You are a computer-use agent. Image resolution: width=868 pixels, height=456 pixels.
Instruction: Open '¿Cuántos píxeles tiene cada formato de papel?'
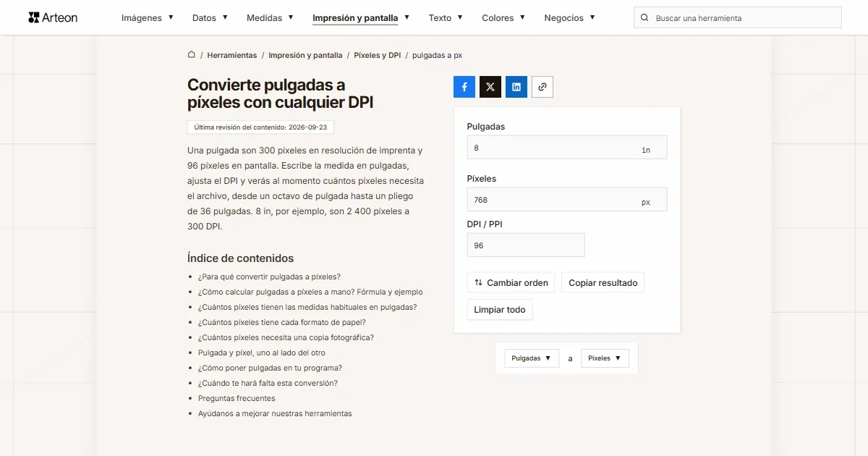pos(282,322)
